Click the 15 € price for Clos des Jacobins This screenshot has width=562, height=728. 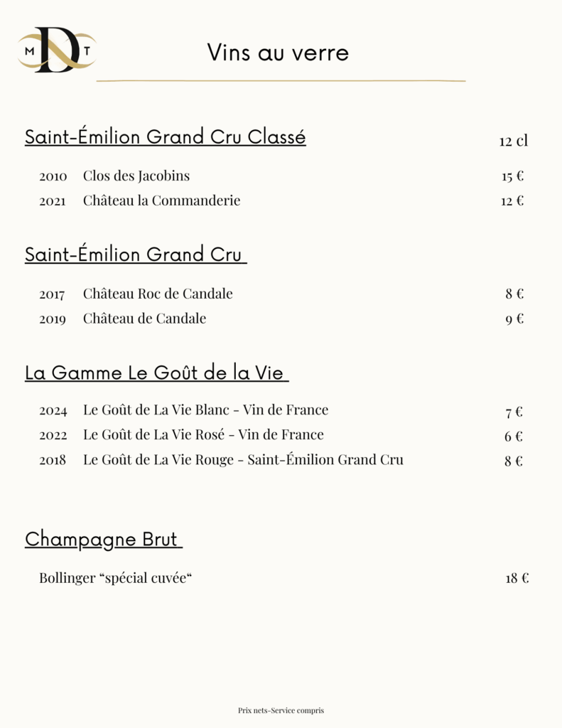tap(512, 176)
